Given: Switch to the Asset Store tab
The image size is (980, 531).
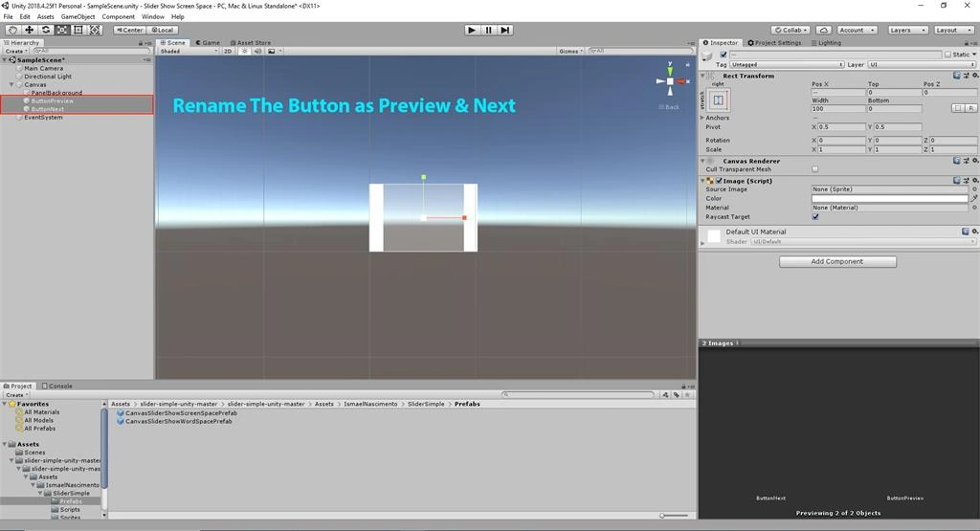Looking at the screenshot, I should tap(251, 43).
